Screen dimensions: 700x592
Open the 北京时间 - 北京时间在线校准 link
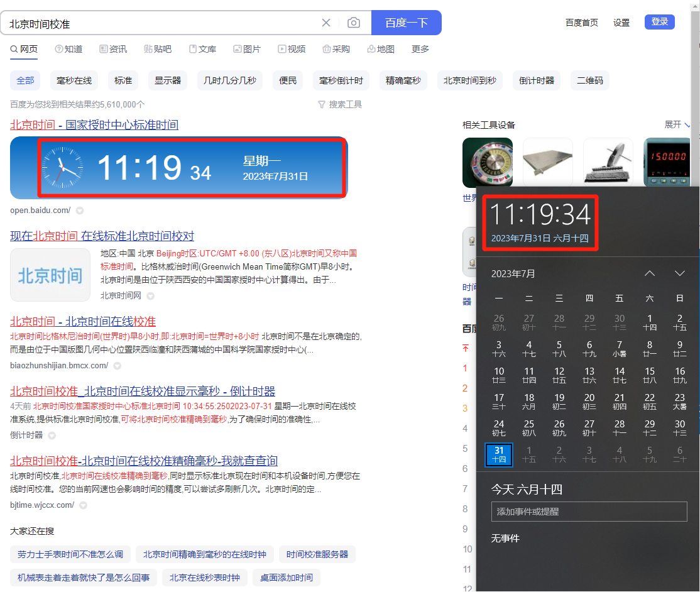(x=83, y=322)
